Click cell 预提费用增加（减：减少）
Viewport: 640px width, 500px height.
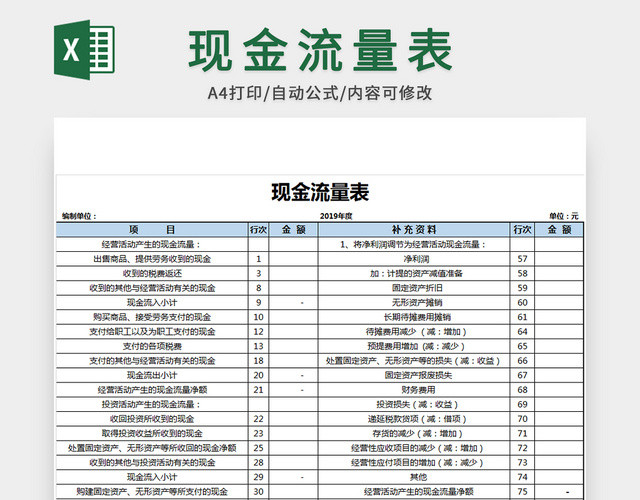(414, 346)
